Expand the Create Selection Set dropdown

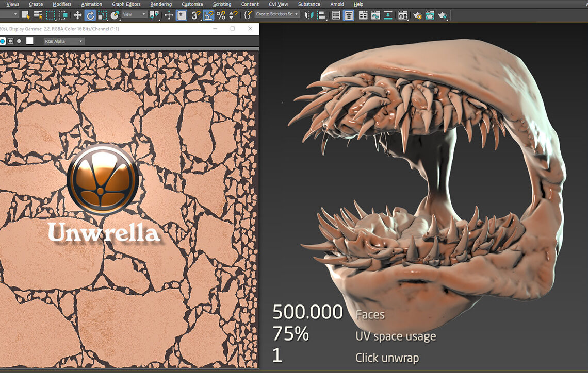pos(296,15)
